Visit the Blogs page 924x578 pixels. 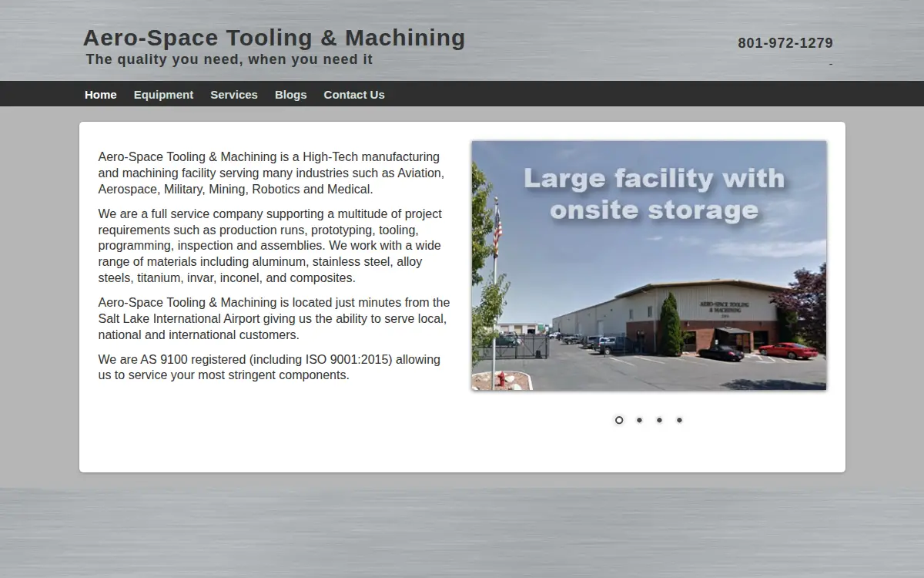[290, 95]
